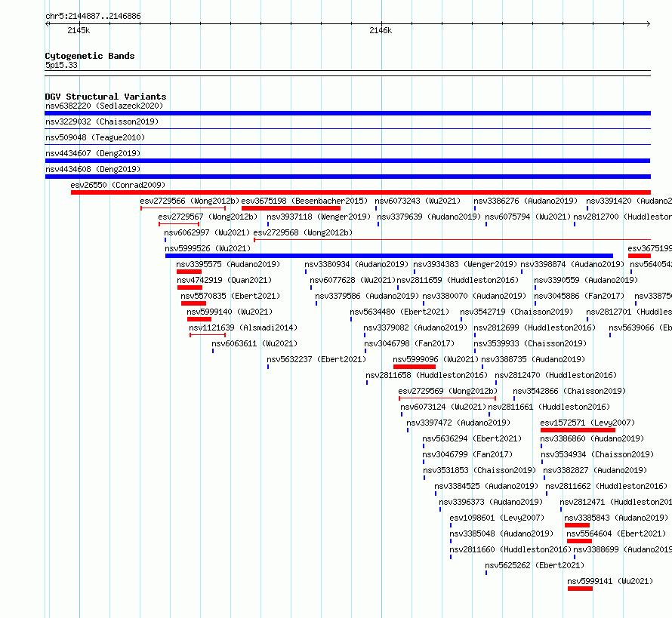Click the nsv4434608 (Deng2019) variant label
The height and width of the screenshot is (618, 672).
(x=93, y=169)
